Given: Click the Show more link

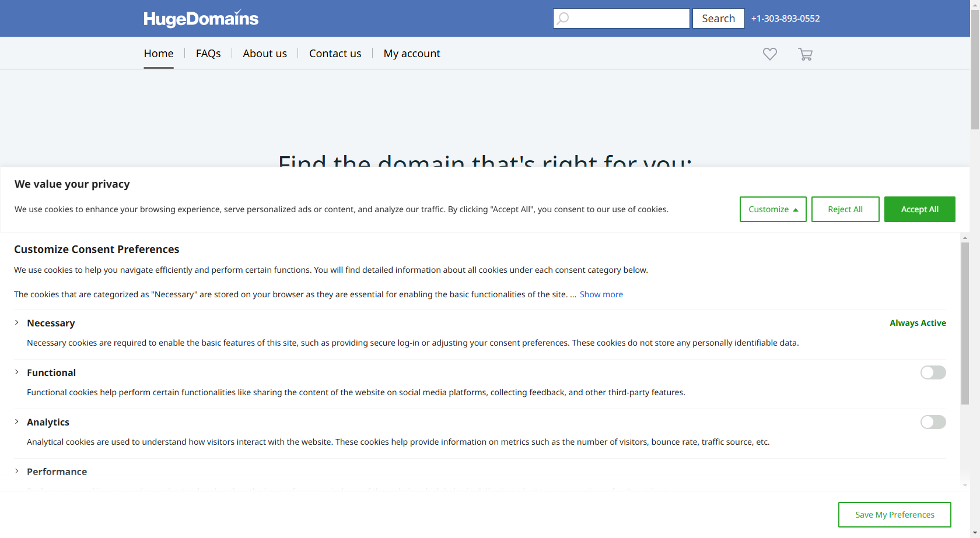Looking at the screenshot, I should 601,294.
